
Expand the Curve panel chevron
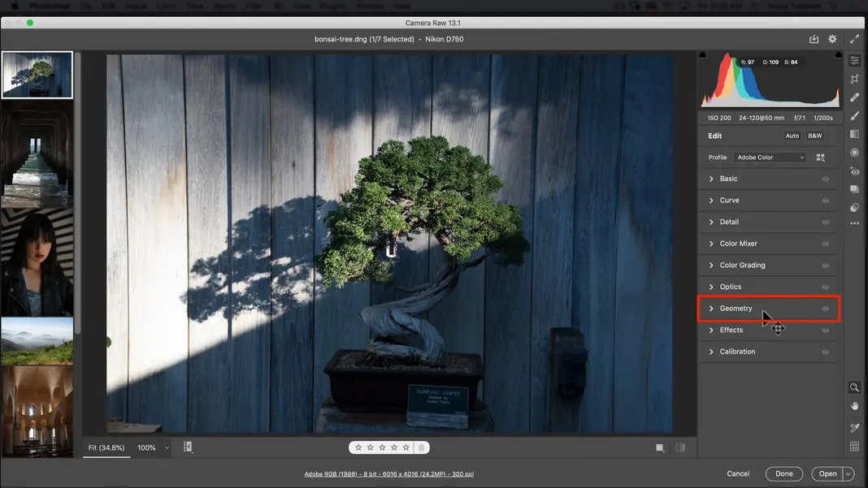click(711, 201)
